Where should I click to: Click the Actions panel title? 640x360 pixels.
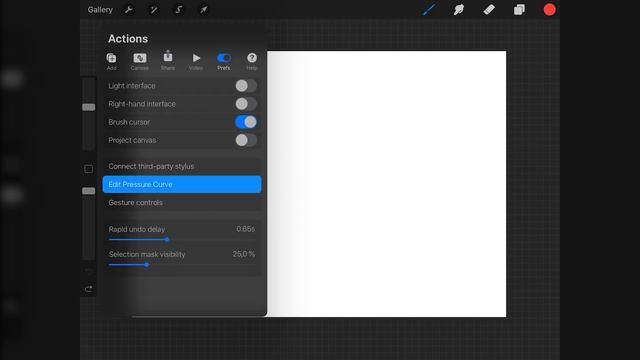pos(128,39)
